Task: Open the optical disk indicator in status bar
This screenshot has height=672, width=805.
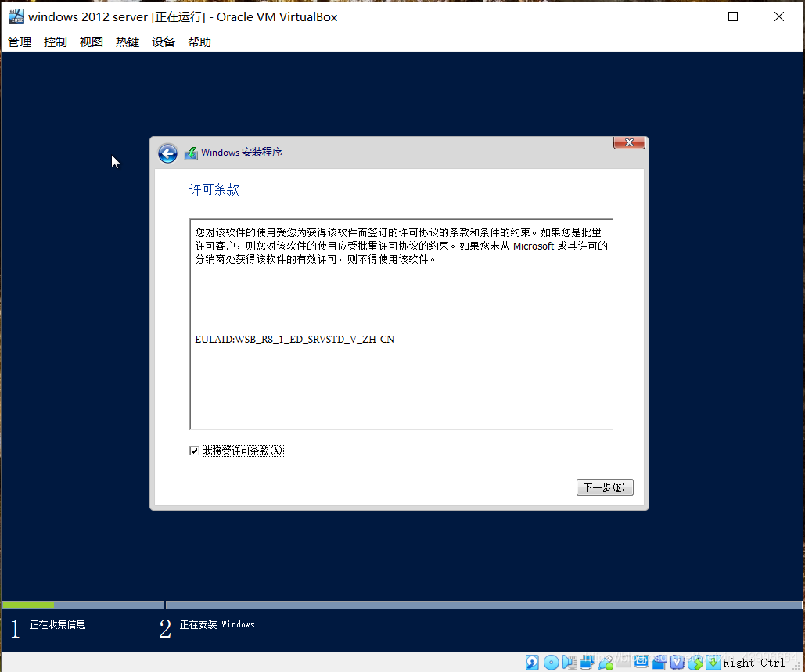Action: point(551,663)
